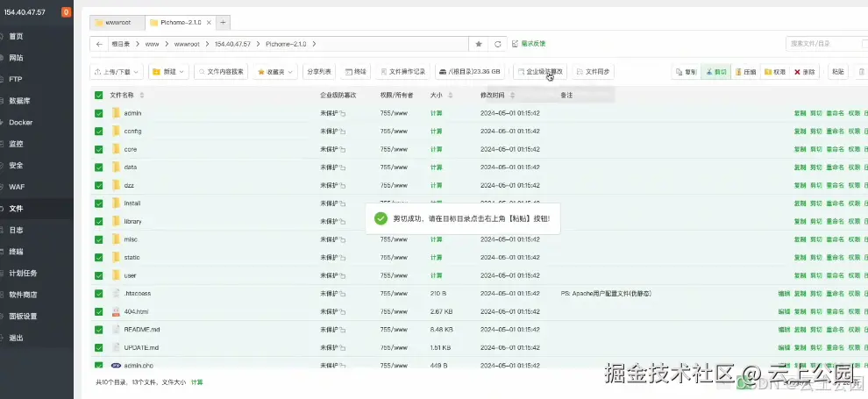Expand the chevron after wwwroot in breadcrumb
868x399 pixels.
[206, 44]
